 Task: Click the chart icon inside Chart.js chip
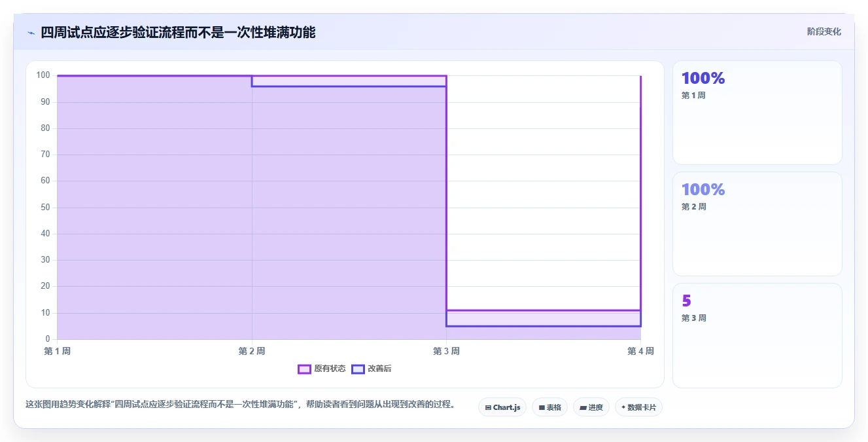pos(488,407)
